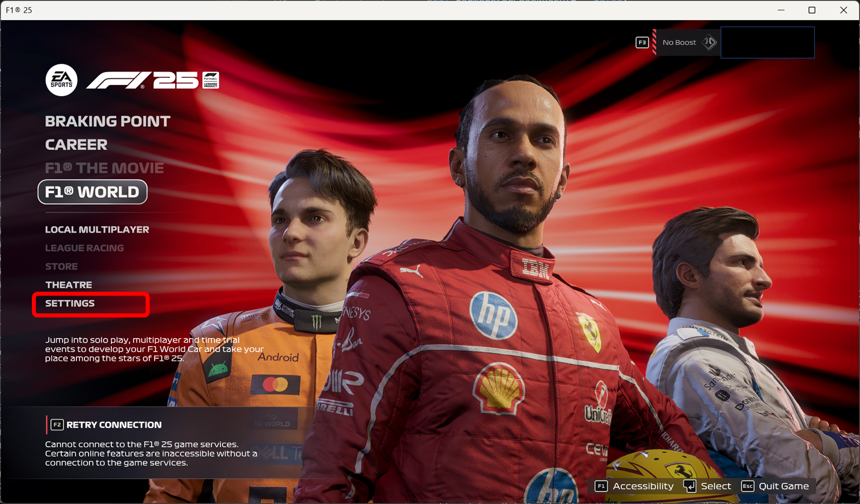Open Accessibility options in the bottom bar
Image resolution: width=860 pixels, height=504 pixels.
(x=643, y=486)
